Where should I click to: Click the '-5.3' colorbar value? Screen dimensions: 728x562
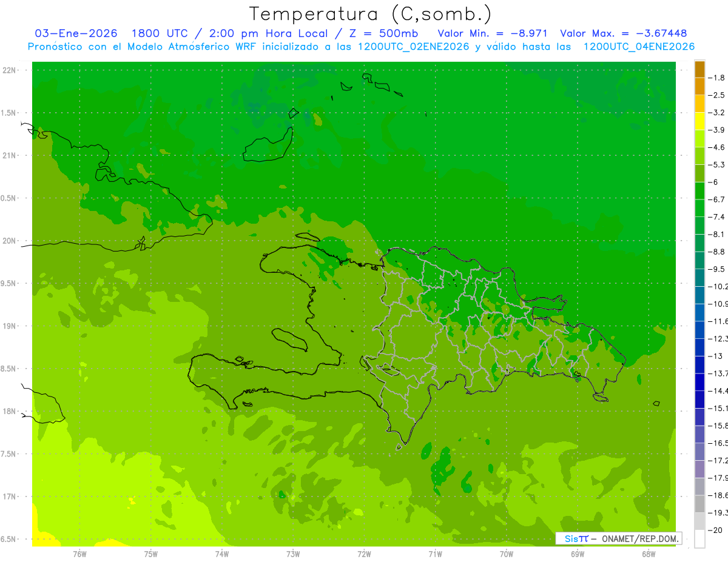pos(717,165)
